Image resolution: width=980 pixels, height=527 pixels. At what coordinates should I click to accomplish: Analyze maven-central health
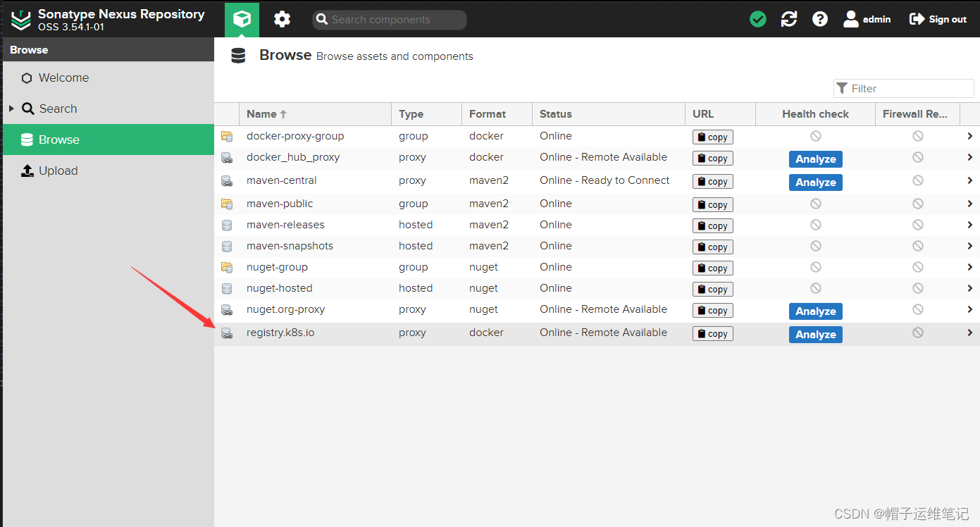pos(815,182)
